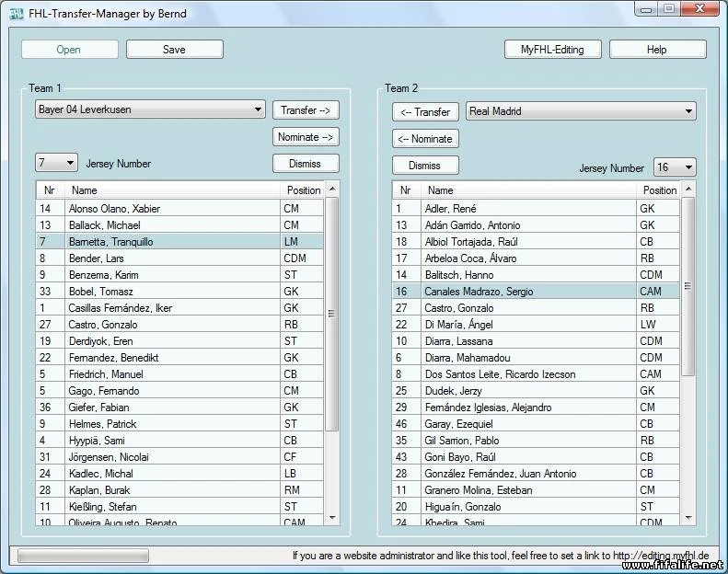Sort Team 2 list by Nr column header
Image resolution: width=728 pixels, height=574 pixels.
(x=406, y=190)
